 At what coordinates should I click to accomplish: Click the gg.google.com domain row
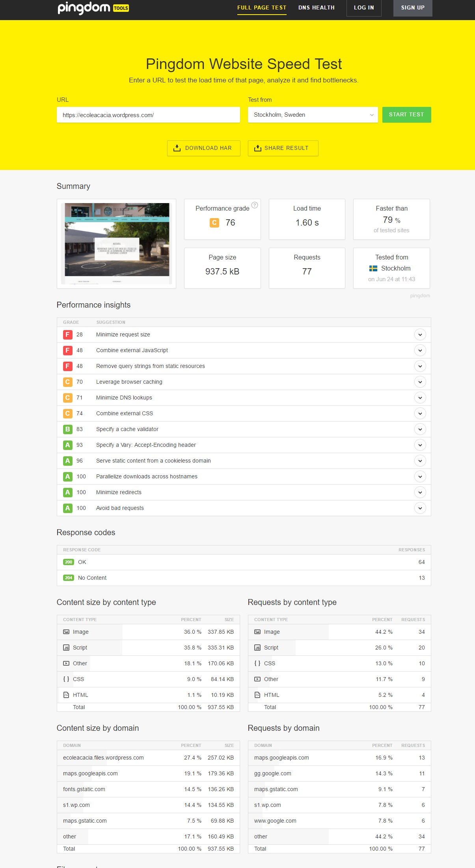[x=339, y=773]
